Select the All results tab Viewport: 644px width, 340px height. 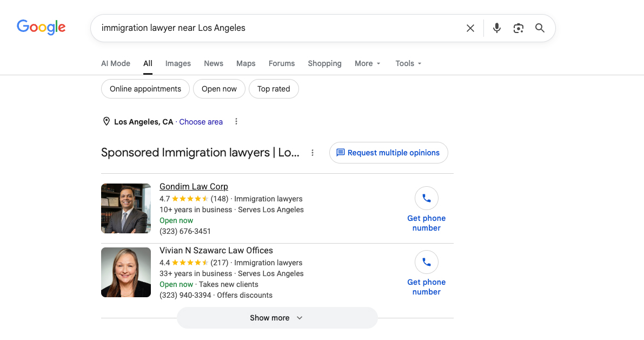click(x=148, y=63)
